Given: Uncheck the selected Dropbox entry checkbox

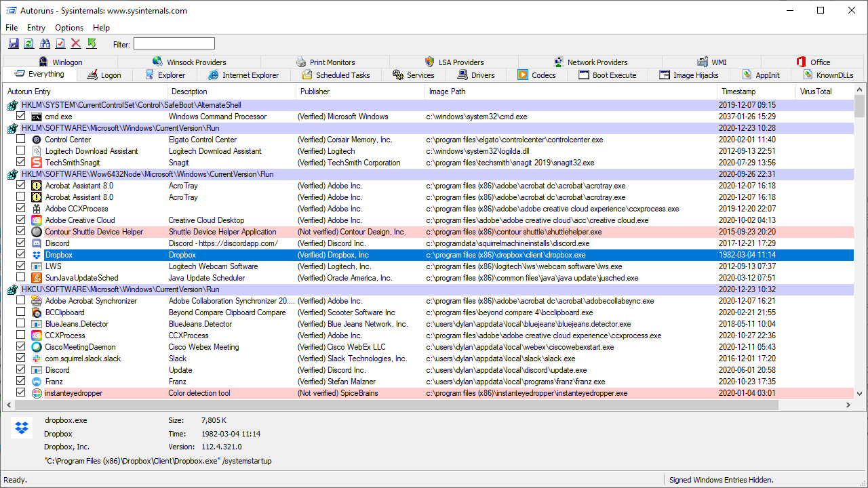Looking at the screenshot, I should tap(21, 255).
